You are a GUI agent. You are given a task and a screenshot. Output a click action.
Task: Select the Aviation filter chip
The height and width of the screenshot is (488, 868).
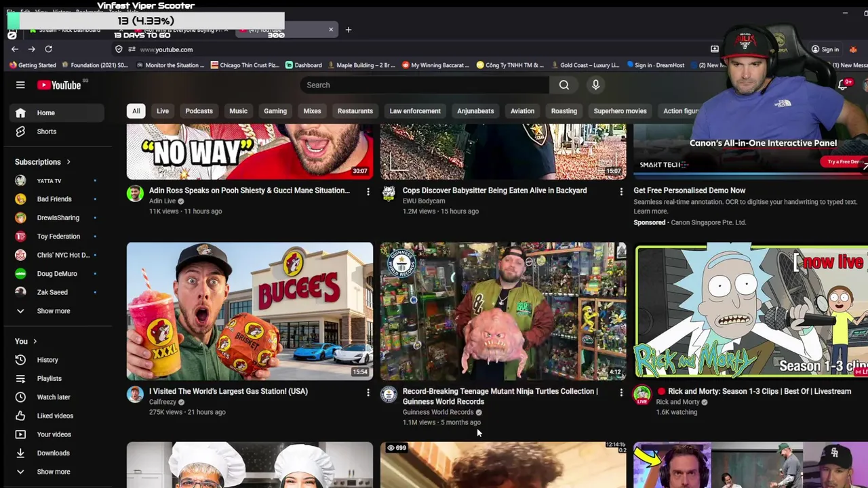522,111
